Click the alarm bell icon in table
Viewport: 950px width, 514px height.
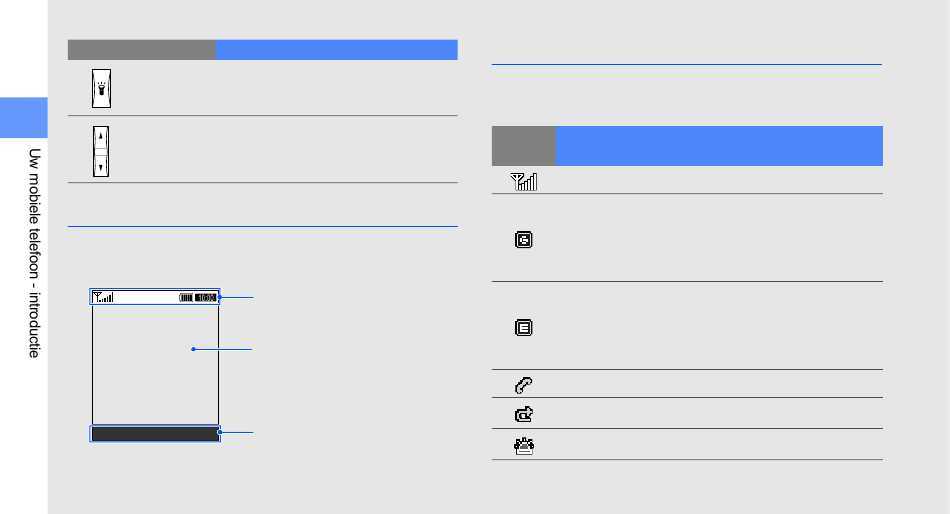pos(523,446)
